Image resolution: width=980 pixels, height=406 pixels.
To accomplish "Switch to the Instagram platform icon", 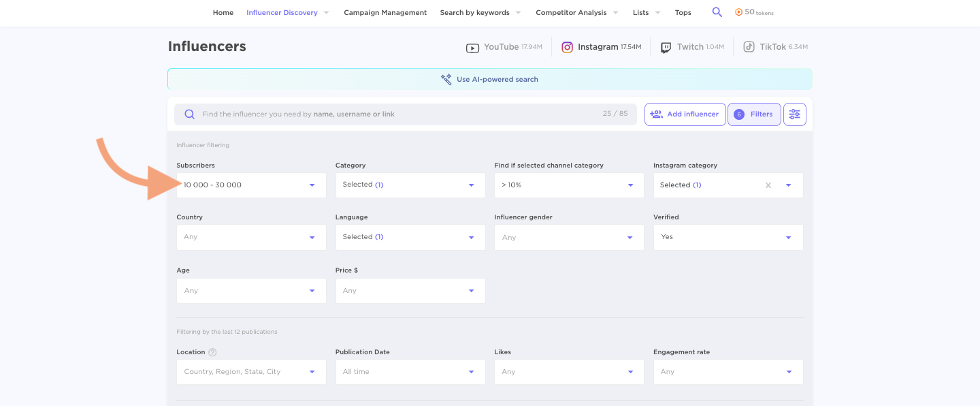I will coord(567,46).
